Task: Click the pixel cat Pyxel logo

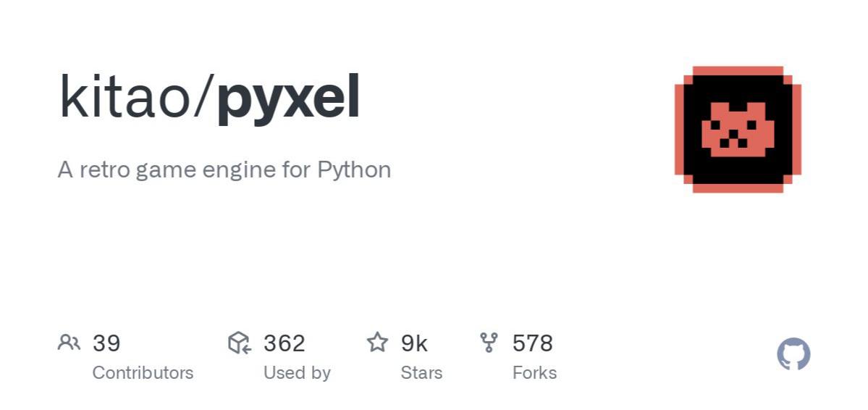Action: [738, 130]
